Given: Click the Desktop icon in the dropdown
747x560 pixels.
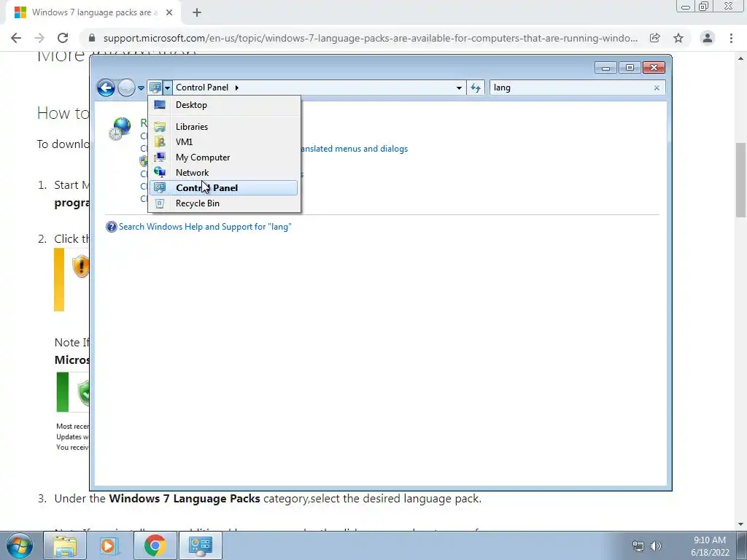Looking at the screenshot, I should 160,105.
